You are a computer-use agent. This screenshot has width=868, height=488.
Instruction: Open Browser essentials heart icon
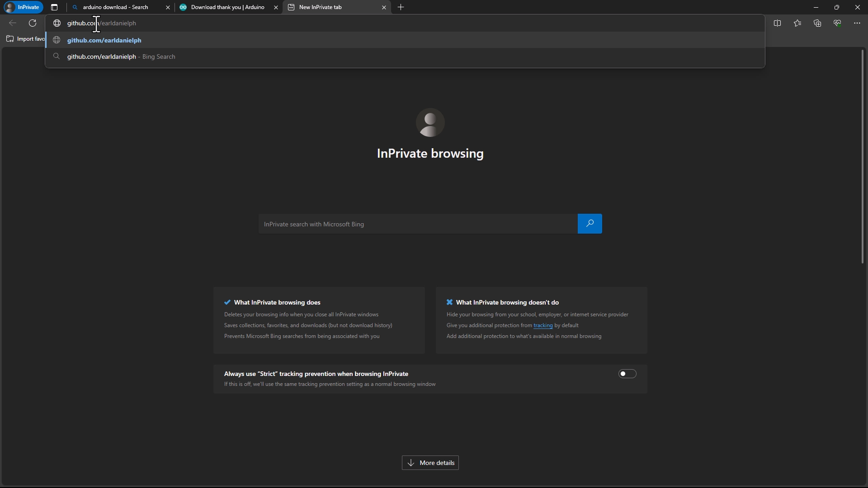point(837,23)
